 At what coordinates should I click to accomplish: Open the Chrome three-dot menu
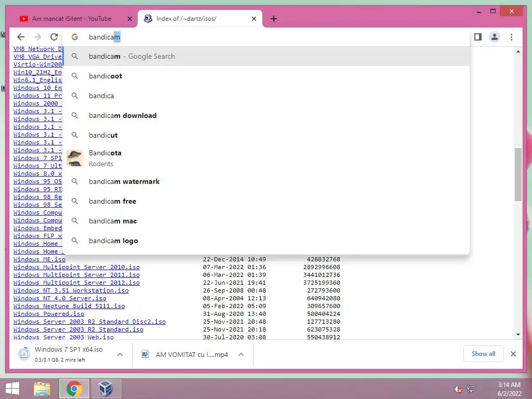click(511, 37)
